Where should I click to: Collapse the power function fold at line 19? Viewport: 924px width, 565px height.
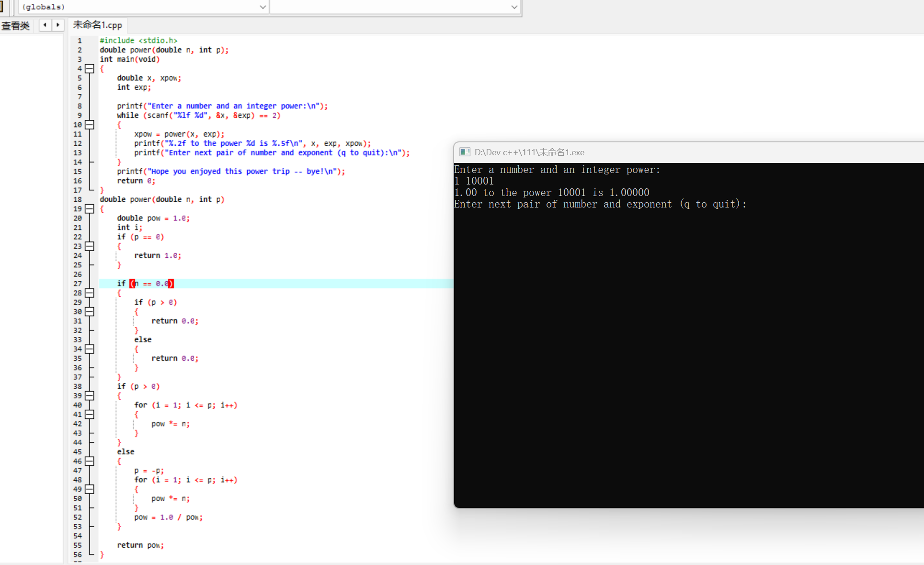90,209
